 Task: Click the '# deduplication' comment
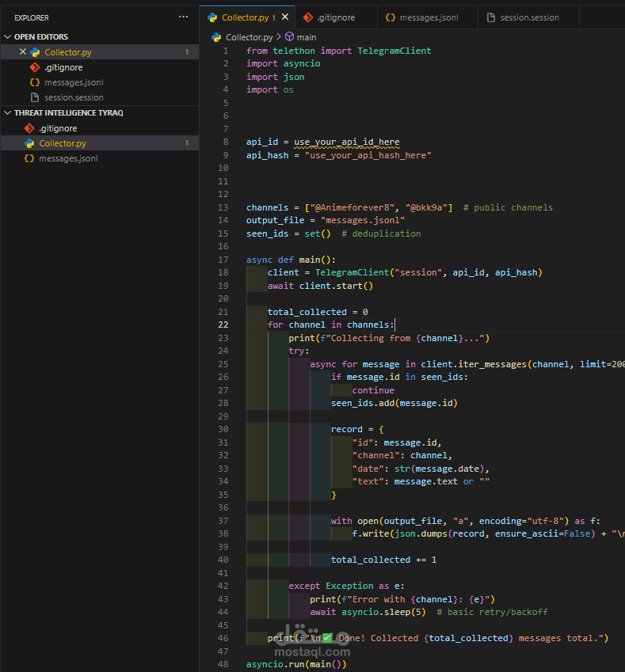click(x=381, y=233)
